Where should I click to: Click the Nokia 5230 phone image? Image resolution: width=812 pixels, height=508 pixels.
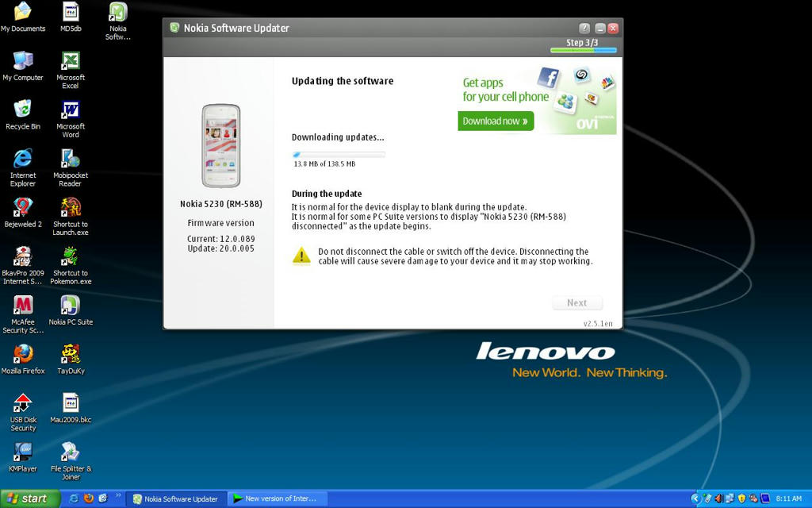pos(220,146)
